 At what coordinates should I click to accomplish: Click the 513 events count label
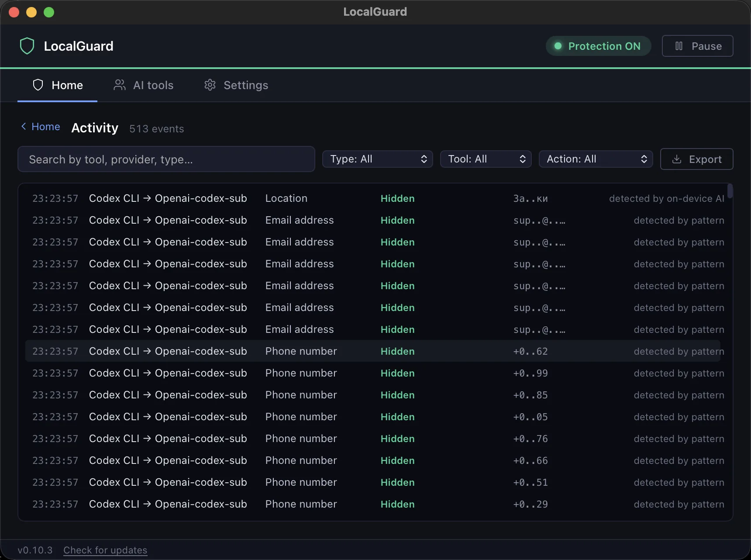156,129
